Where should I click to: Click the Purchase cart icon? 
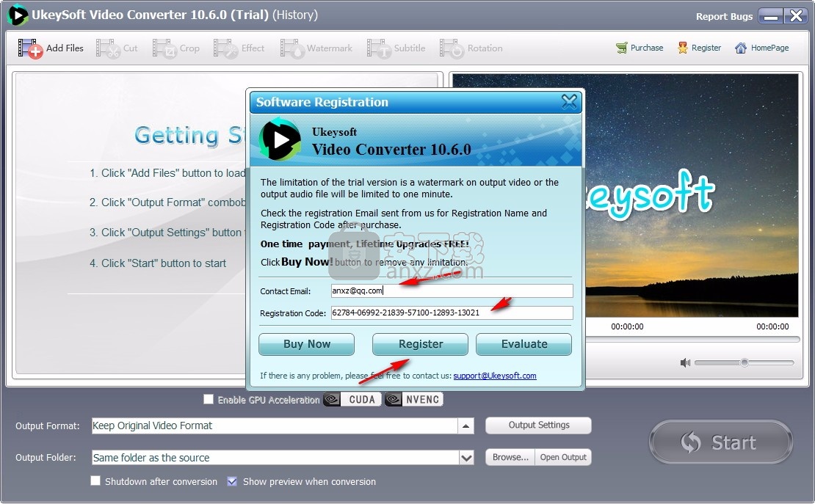point(622,48)
